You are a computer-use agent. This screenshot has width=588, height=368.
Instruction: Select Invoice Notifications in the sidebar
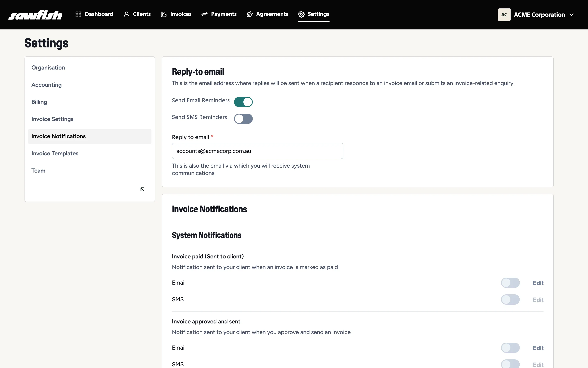click(x=90, y=137)
